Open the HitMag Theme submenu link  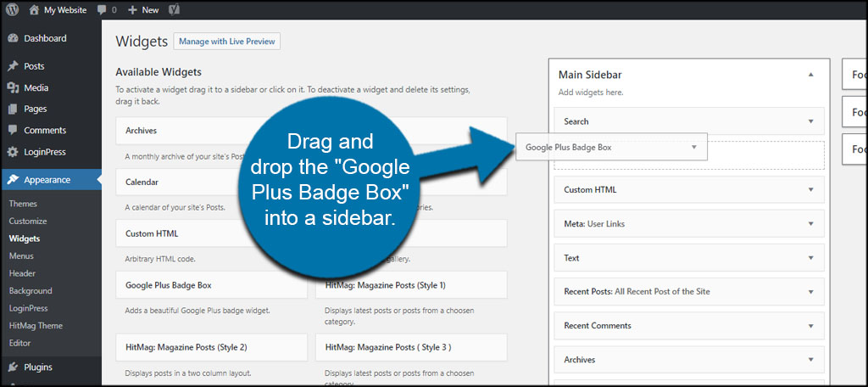click(36, 325)
